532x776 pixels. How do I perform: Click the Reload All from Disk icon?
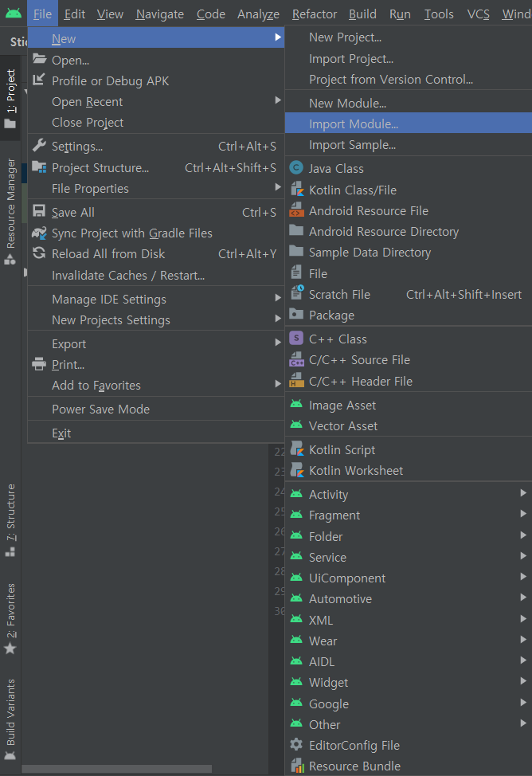click(x=39, y=253)
